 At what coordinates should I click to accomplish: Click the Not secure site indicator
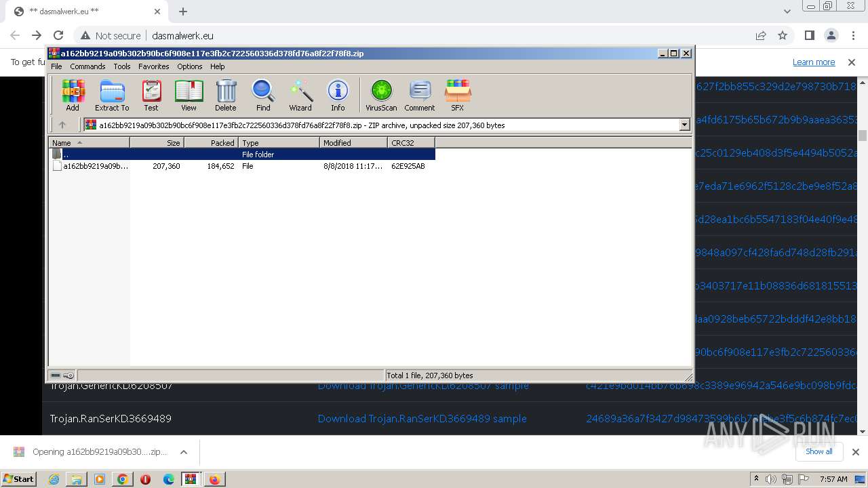[x=111, y=35]
